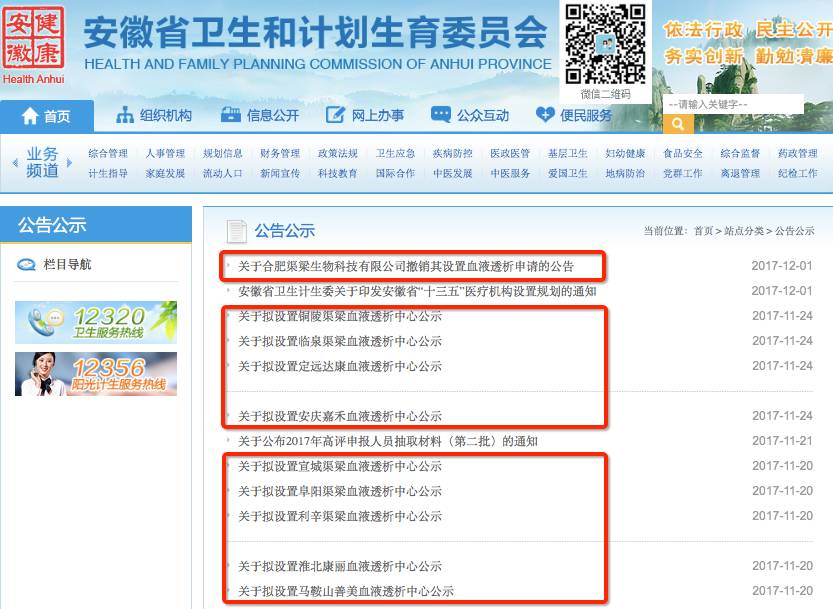Open the 爱国卫生 channel link
This screenshot has width=833, height=609.
pyautogui.click(x=567, y=173)
